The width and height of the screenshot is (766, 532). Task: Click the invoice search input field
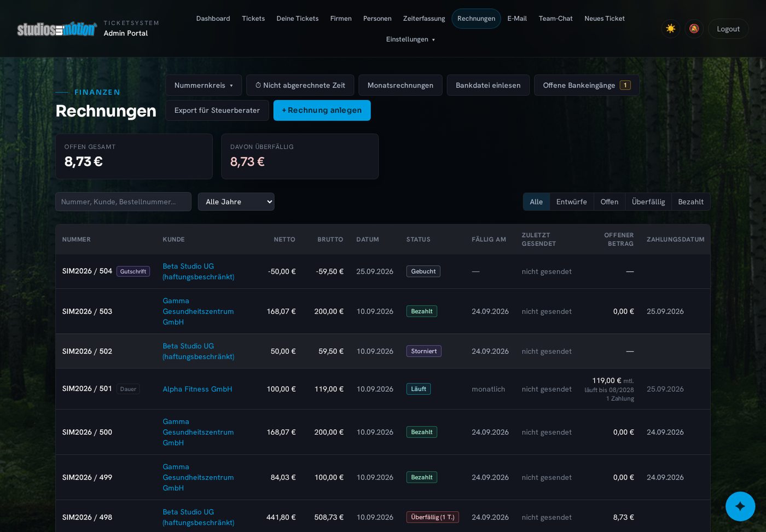pos(123,202)
